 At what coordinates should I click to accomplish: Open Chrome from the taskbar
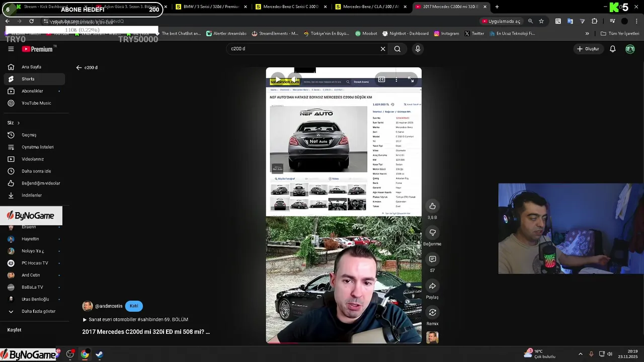pos(85,354)
